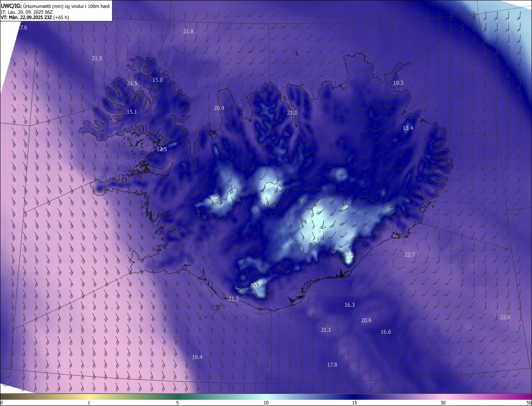Image resolution: width=532 pixels, height=406 pixels.
Task: Click the 13.4 value label
Action: (408, 128)
